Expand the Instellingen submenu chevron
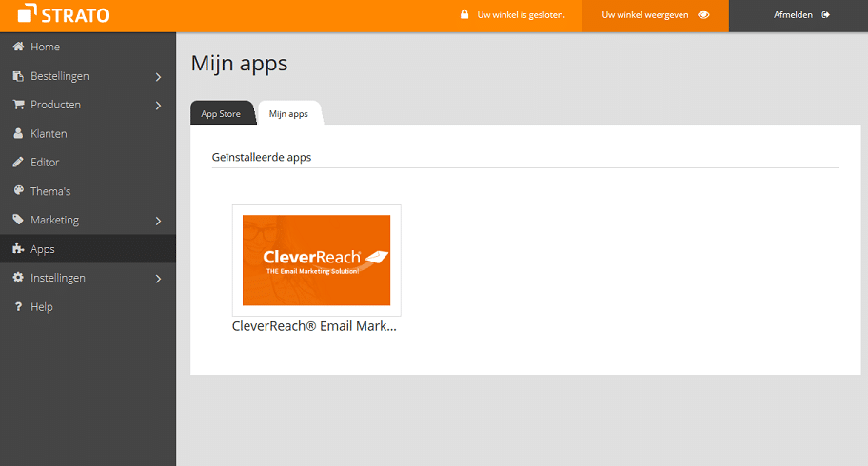Image resolution: width=868 pixels, height=466 pixels. [x=158, y=279]
